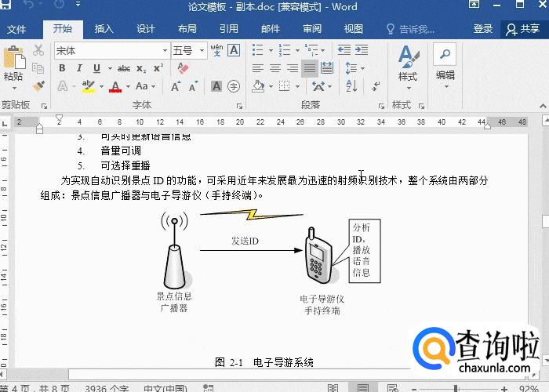The image size is (549, 392).
Task: Click the borders icon
Action: 284,86
